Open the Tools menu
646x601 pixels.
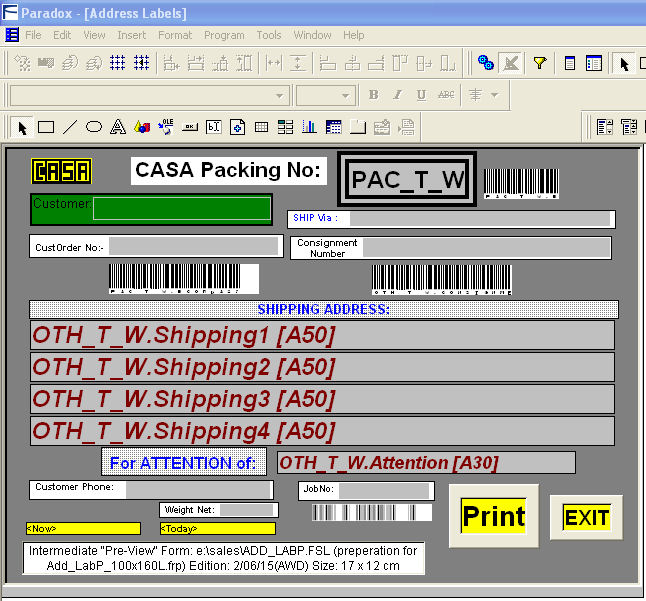coord(269,35)
